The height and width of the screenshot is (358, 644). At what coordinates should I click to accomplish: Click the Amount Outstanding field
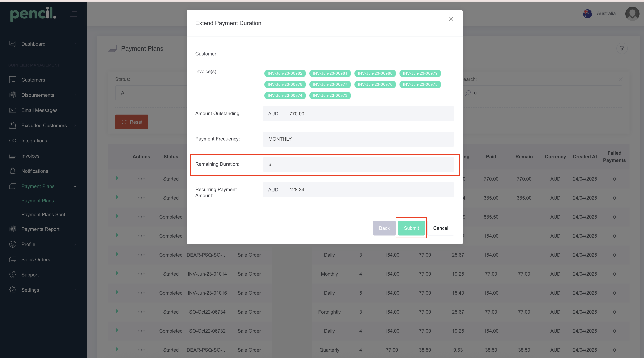pyautogui.click(x=358, y=114)
